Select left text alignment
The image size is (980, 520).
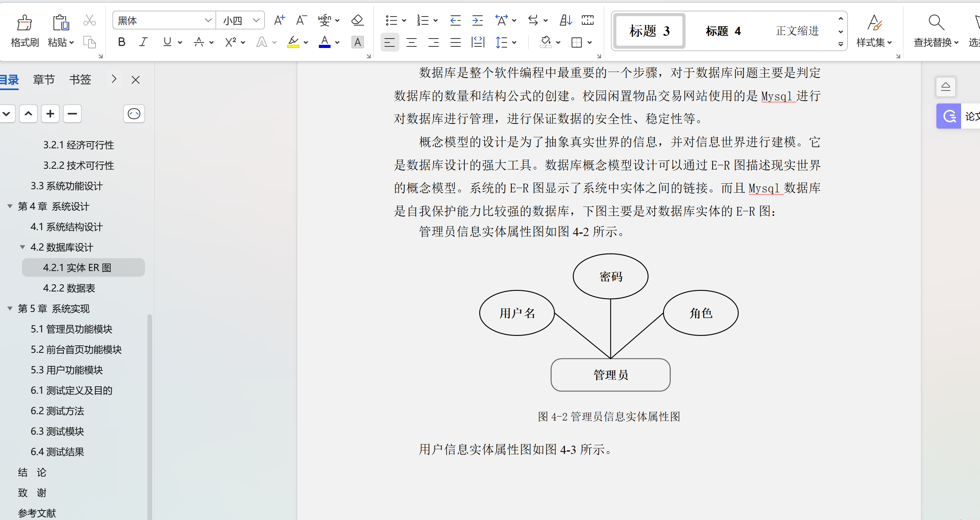(390, 42)
